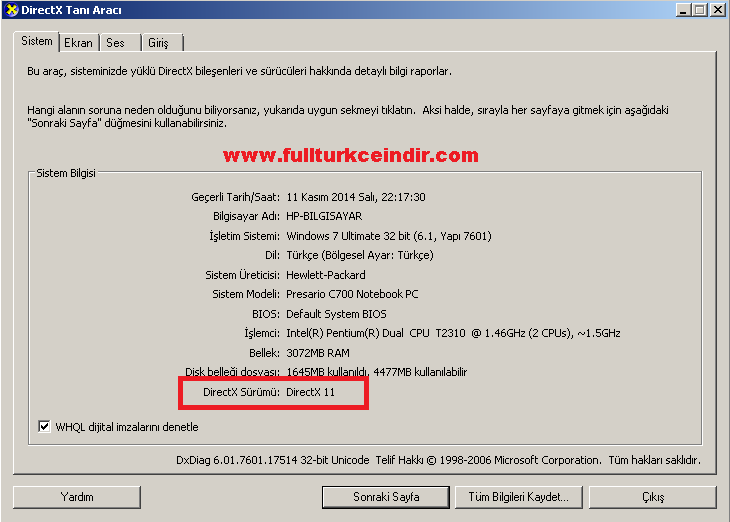Click the Geçerli Tarih/Saat label

pyautogui.click(x=236, y=197)
